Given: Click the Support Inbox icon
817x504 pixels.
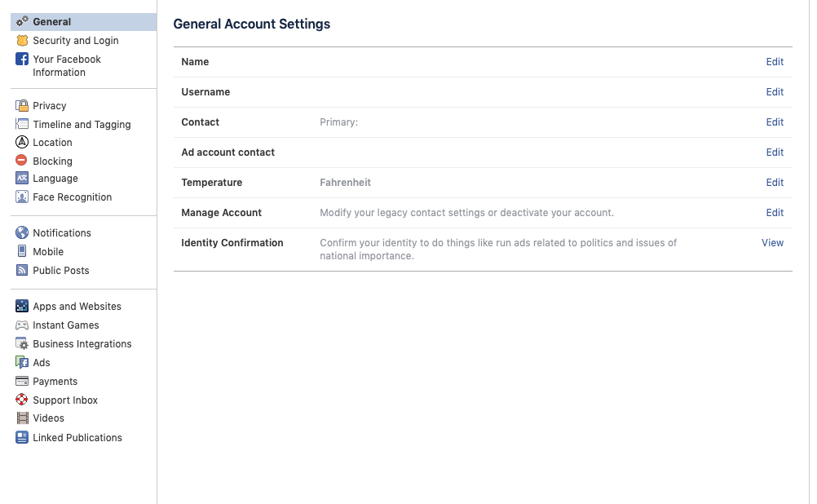Looking at the screenshot, I should tap(22, 400).
